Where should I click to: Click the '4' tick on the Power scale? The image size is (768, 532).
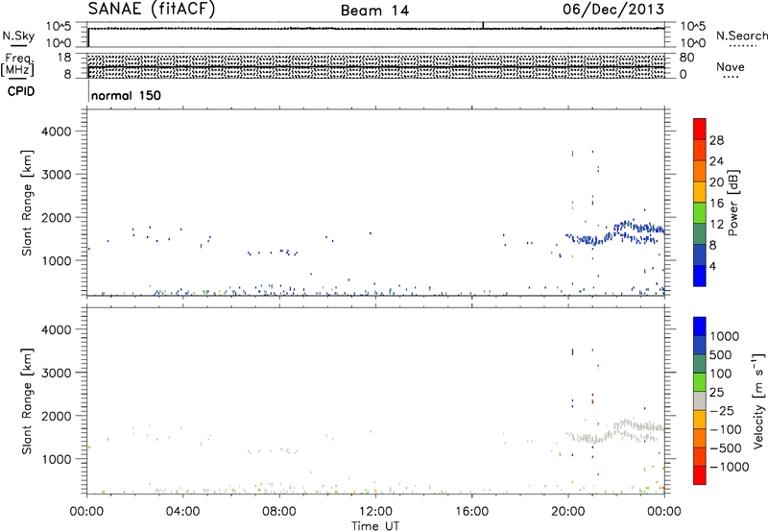[712, 267]
